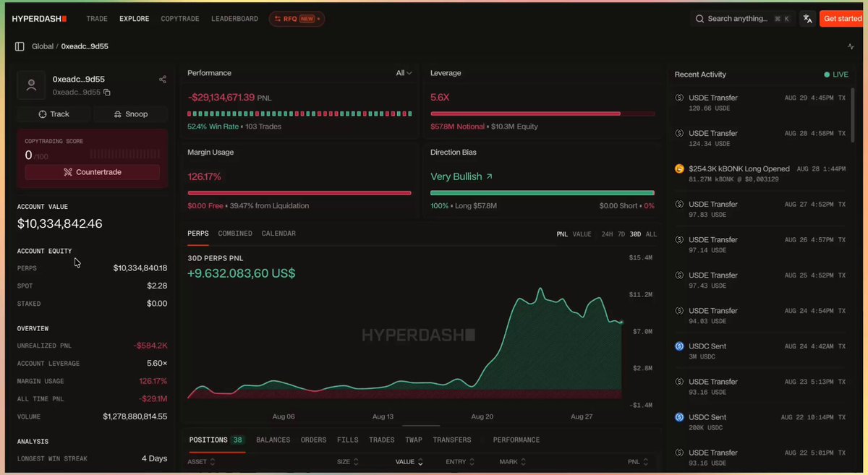The image size is (868, 475).
Task: Open the language translate icon
Action: pyautogui.click(x=807, y=19)
